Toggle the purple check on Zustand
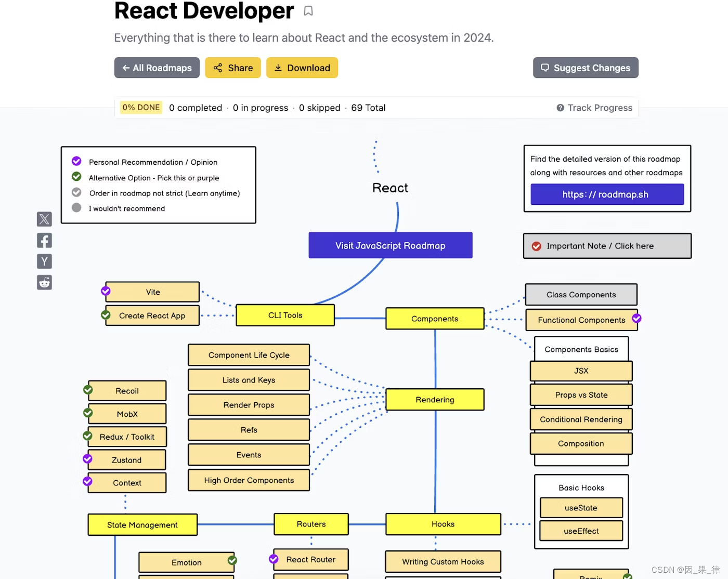 tap(87, 459)
